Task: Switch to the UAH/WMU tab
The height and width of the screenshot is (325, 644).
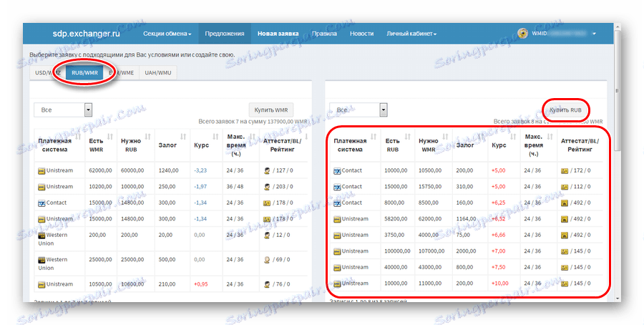Action: click(157, 73)
